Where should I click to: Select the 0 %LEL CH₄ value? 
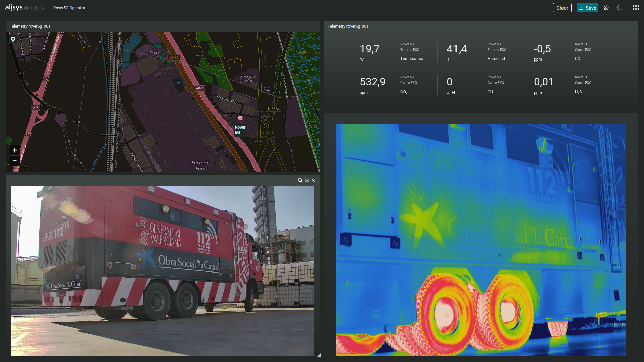click(x=450, y=82)
